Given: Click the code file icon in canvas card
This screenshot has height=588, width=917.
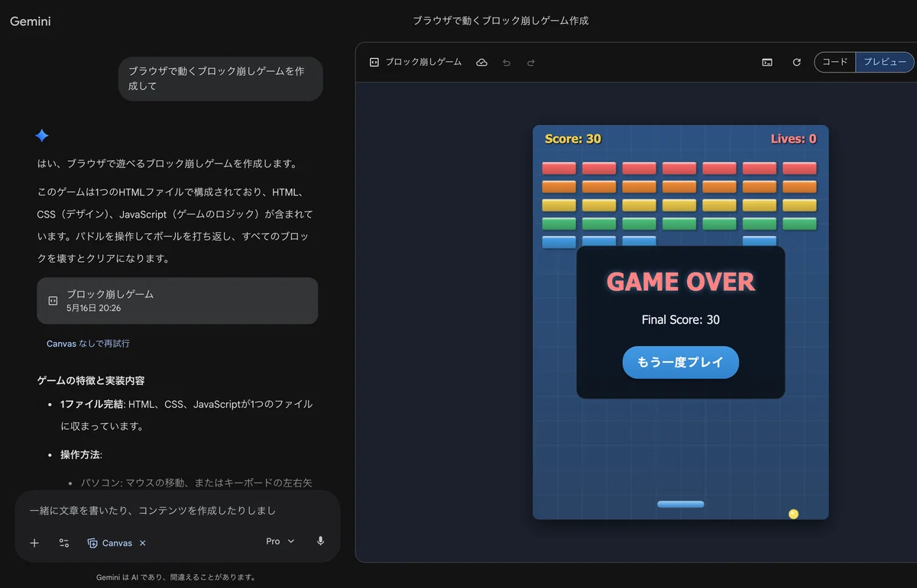Looking at the screenshot, I should coord(53,301).
